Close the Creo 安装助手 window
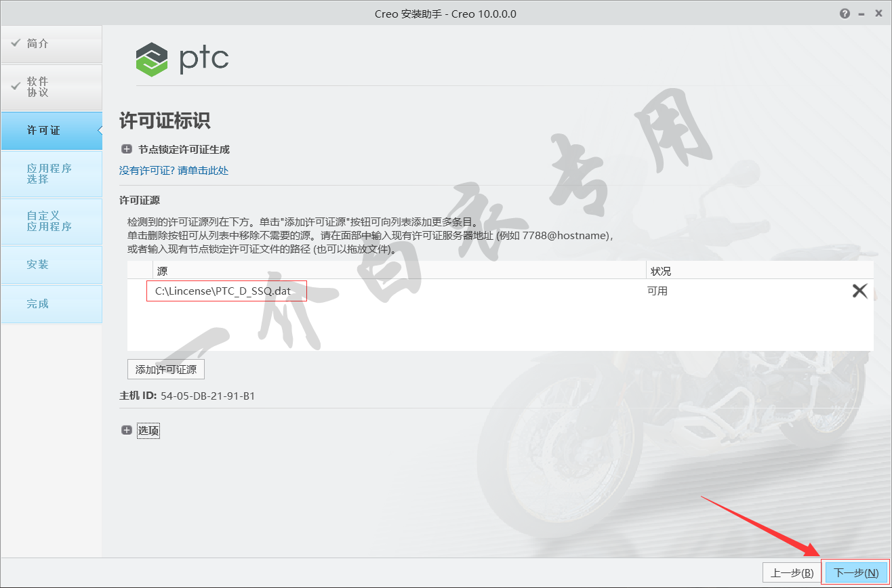Viewport: 892px width, 588px height. click(x=878, y=14)
